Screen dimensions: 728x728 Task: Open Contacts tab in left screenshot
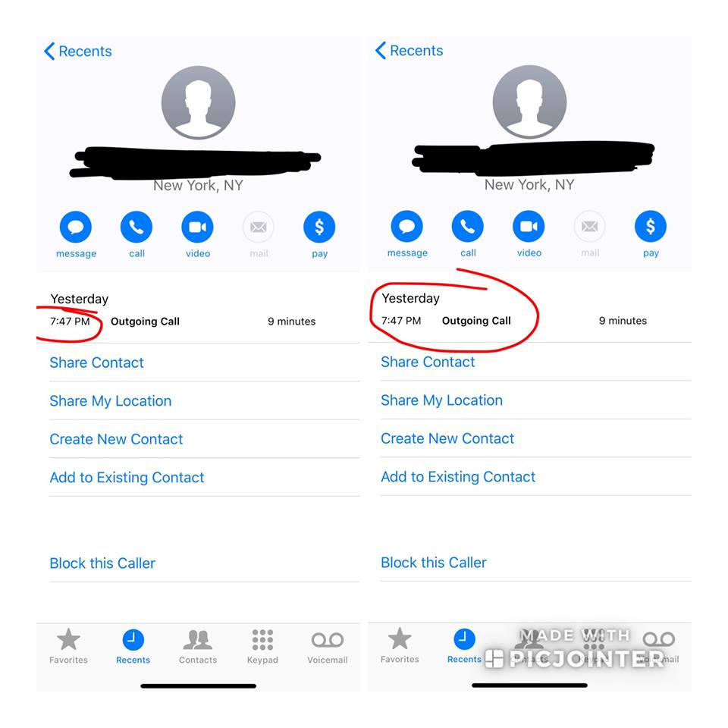tap(198, 646)
